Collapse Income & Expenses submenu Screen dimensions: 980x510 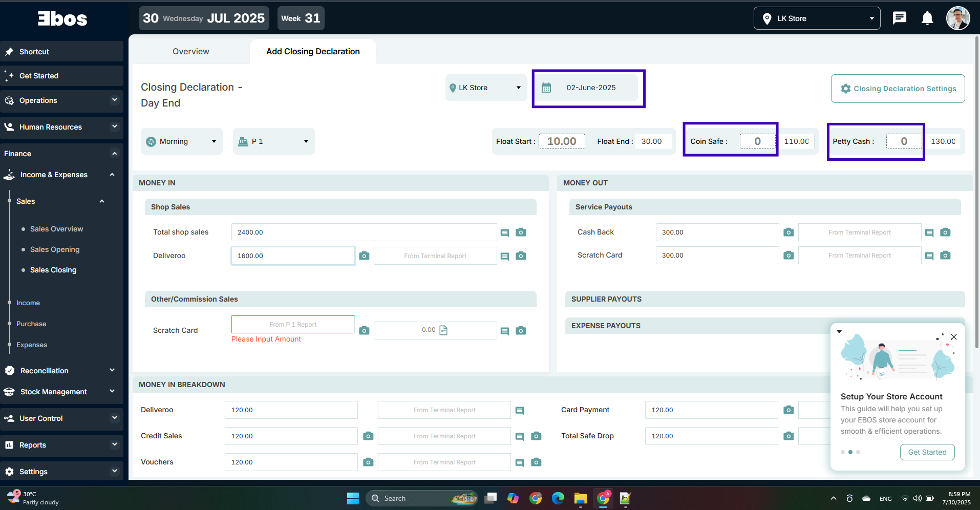(61, 175)
